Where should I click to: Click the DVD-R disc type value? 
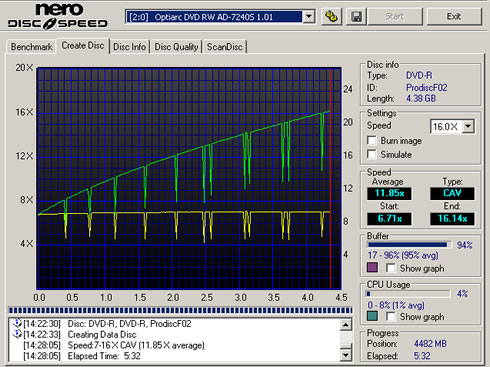(419, 76)
